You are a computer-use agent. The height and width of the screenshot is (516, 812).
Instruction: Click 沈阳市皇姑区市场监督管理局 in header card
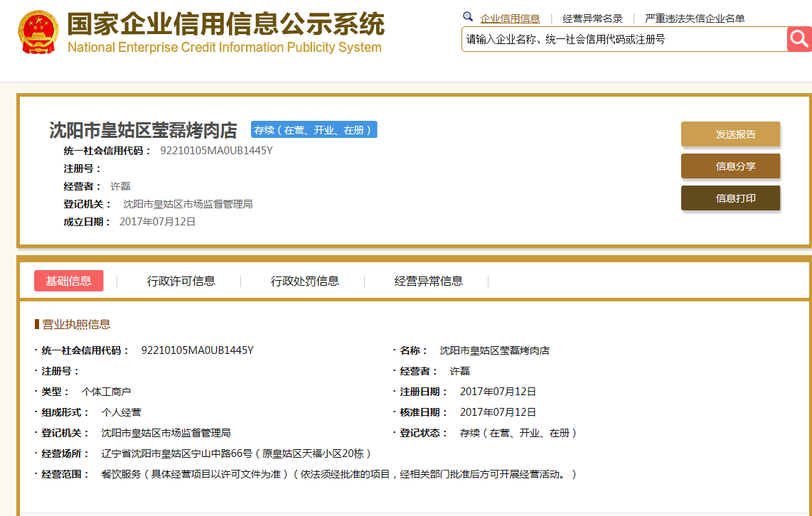pos(188,204)
